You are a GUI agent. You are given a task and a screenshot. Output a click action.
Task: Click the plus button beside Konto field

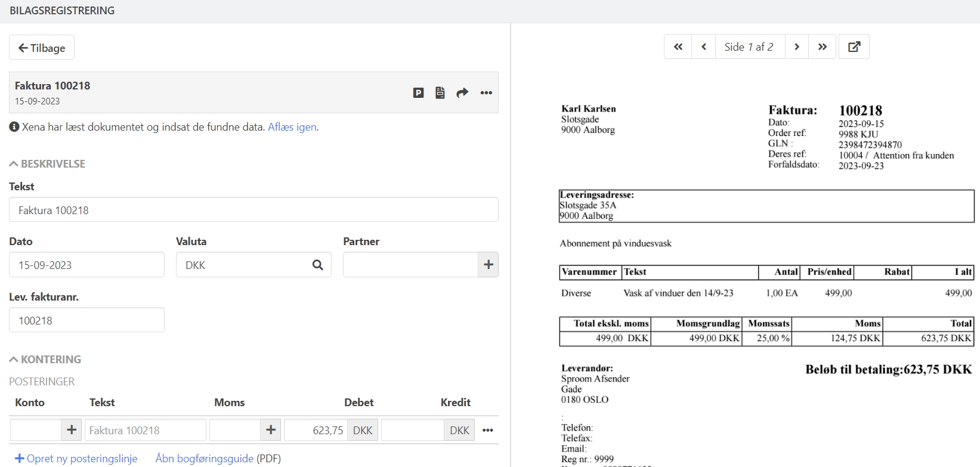[x=72, y=430]
